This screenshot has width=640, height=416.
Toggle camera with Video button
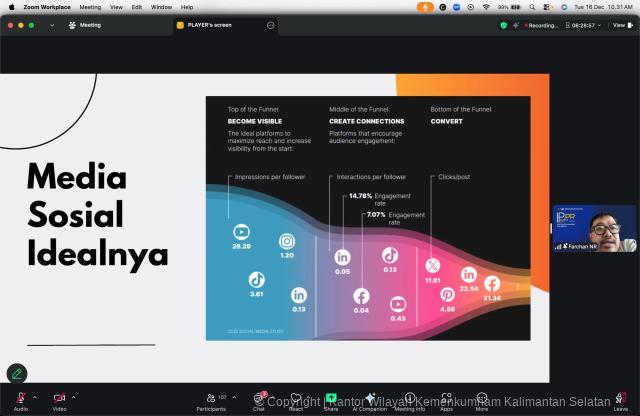59,398
